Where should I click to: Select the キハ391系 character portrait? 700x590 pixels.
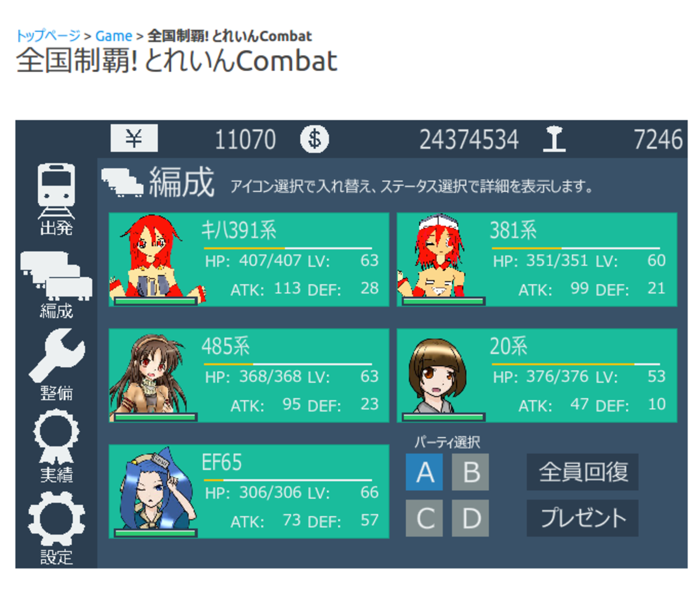pos(155,260)
